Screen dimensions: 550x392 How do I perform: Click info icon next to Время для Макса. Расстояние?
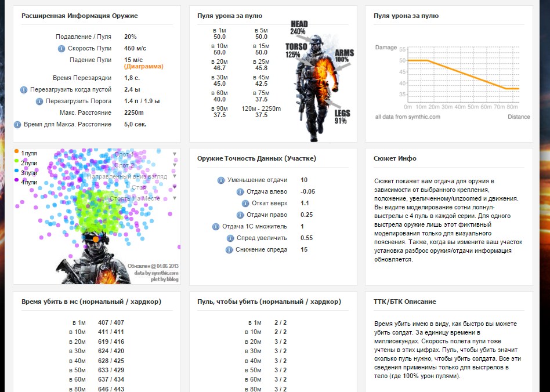click(18, 124)
